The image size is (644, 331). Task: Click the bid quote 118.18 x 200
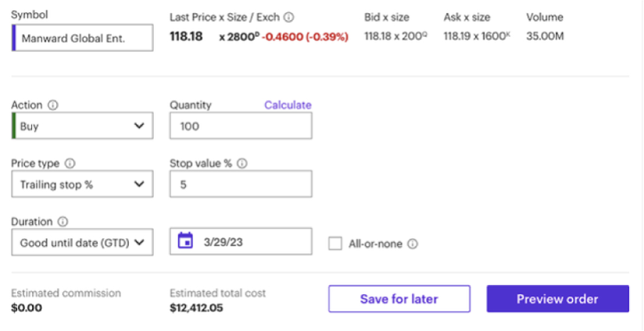pos(395,36)
